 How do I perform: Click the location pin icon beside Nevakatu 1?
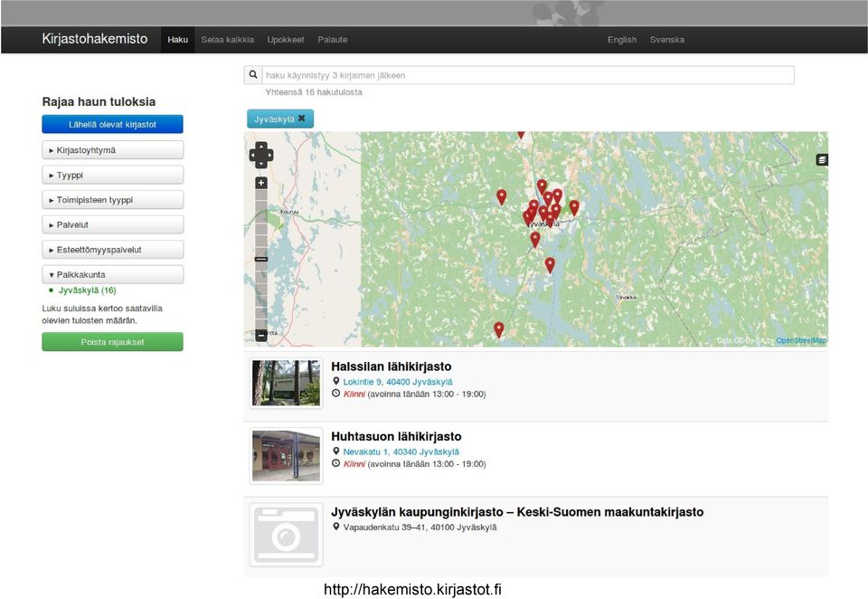pos(335,451)
